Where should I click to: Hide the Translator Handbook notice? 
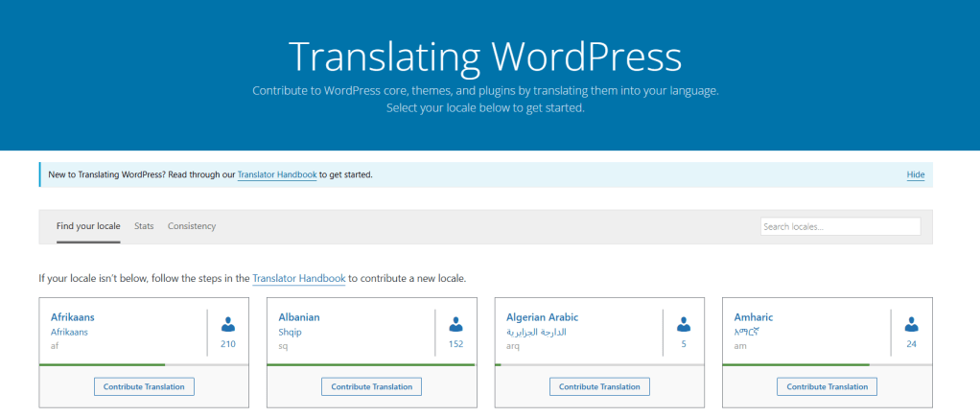click(x=915, y=175)
